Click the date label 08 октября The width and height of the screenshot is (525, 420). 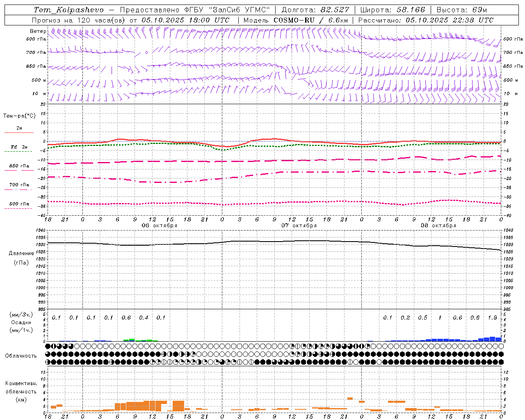point(438,225)
